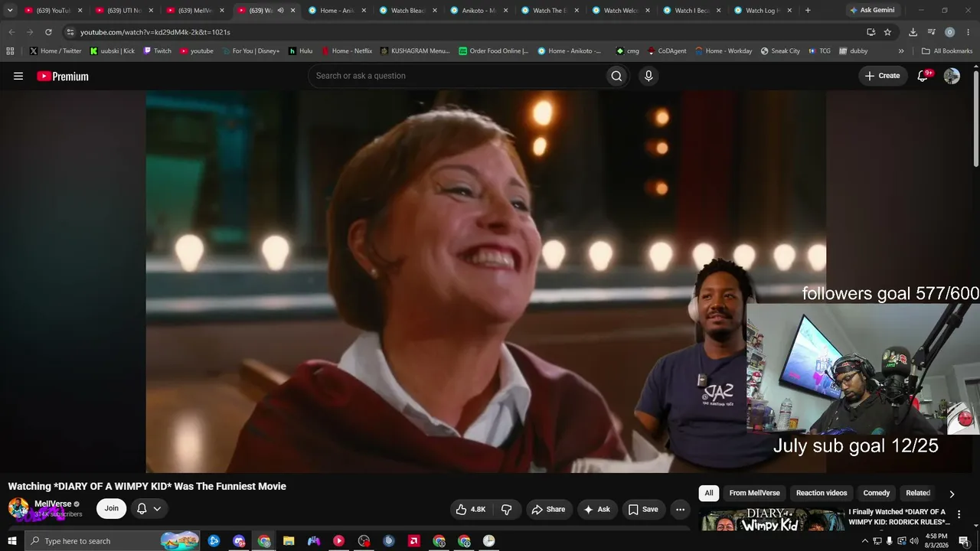Select the Reaction videos chip
Image resolution: width=980 pixels, height=551 pixels.
822,493
